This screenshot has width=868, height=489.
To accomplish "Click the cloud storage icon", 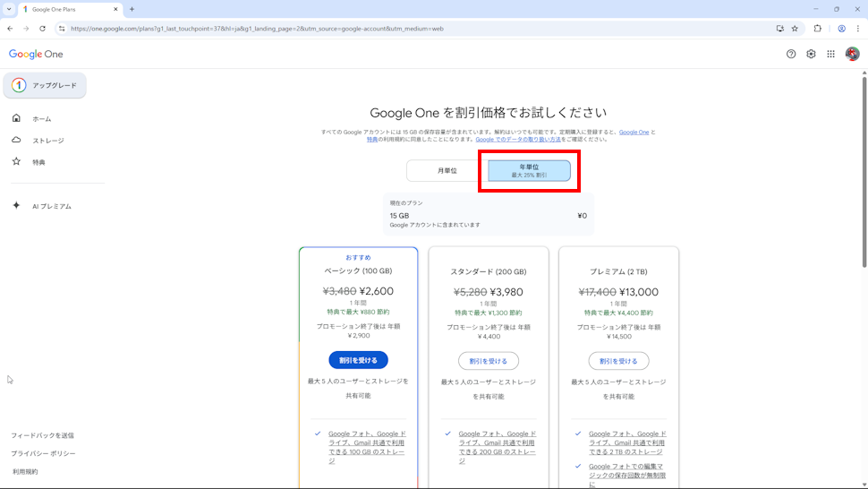I will (x=17, y=140).
